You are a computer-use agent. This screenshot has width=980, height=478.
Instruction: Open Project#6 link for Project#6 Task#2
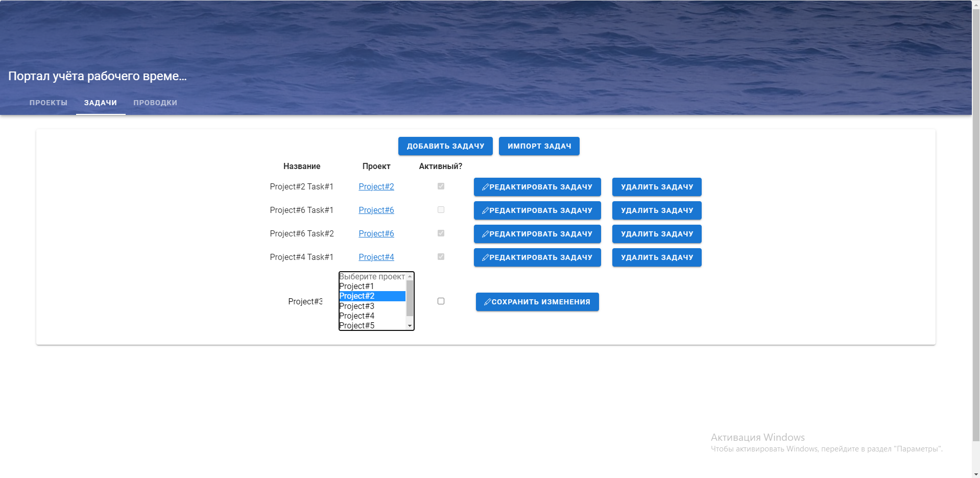[x=376, y=234]
